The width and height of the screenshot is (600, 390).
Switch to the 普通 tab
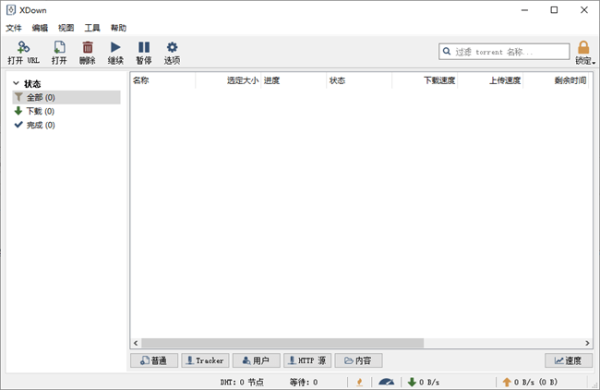pos(154,361)
